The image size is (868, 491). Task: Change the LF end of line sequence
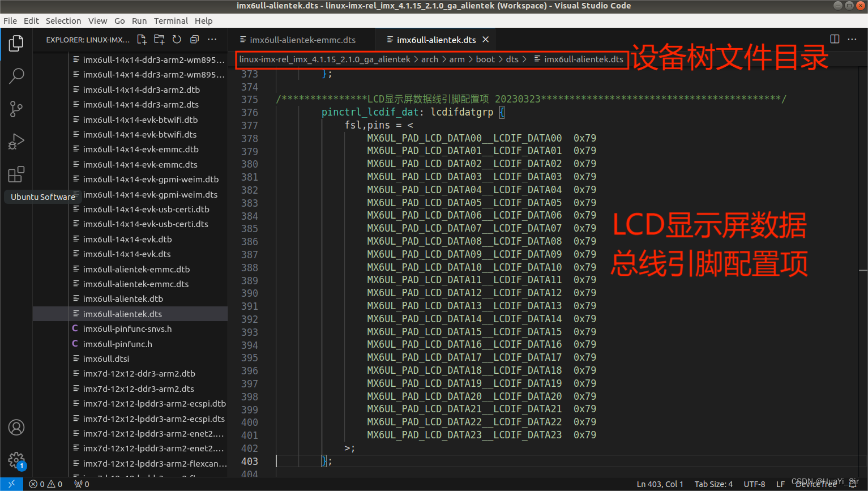tap(780, 484)
